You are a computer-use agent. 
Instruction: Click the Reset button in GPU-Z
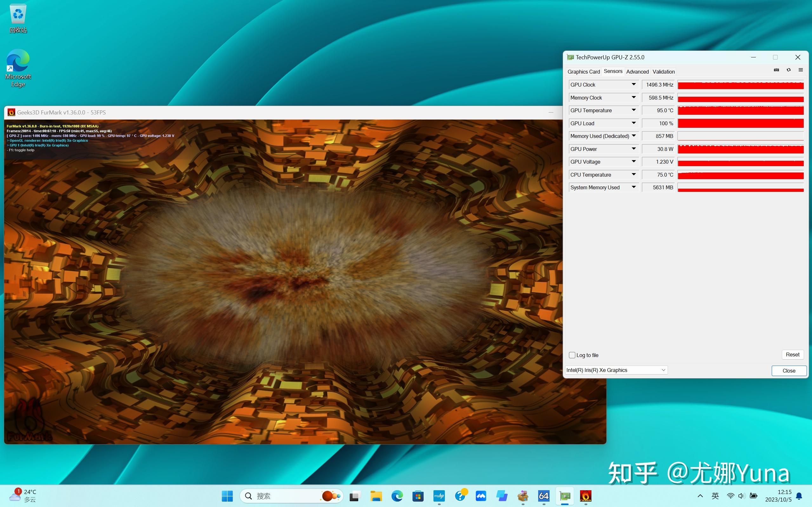793,355
